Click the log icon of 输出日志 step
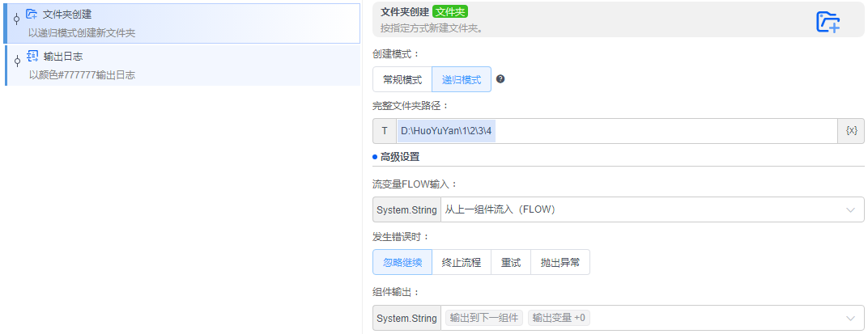This screenshot has width=868, height=334. coord(32,56)
